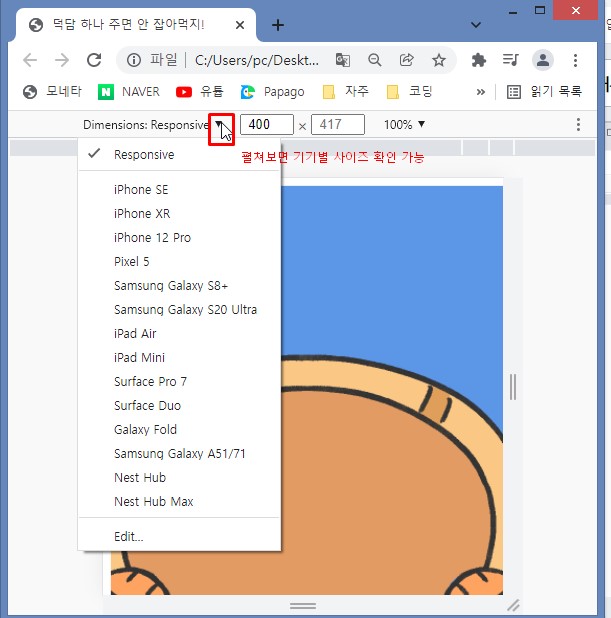Open the NAVER bookmark
This screenshot has width=611, height=618.
129,92
